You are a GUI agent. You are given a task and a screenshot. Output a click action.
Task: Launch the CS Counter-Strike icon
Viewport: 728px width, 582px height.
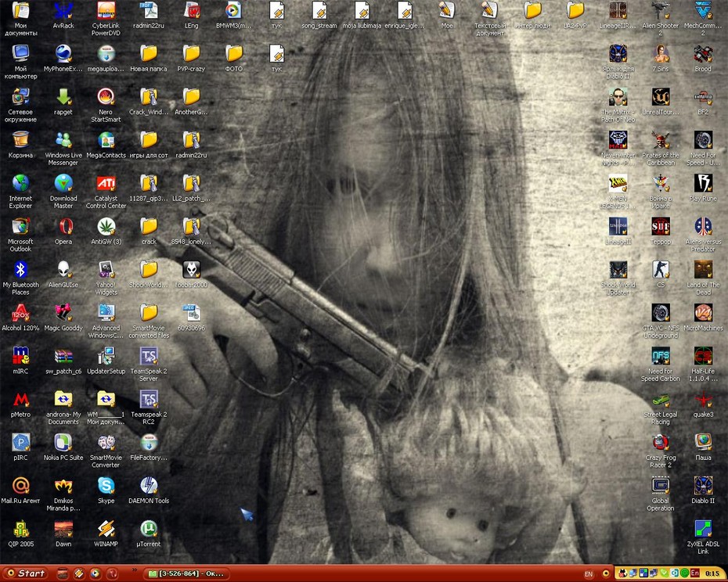(660, 275)
